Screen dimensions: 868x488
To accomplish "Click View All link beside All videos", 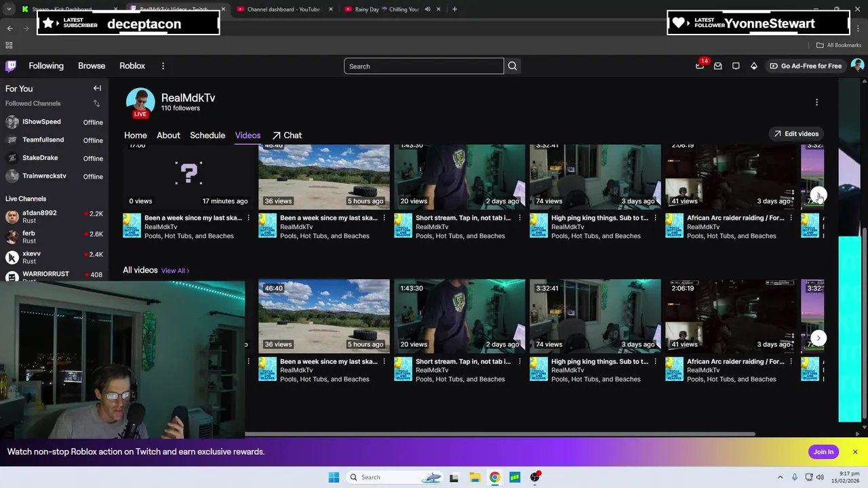I will pyautogui.click(x=175, y=270).
